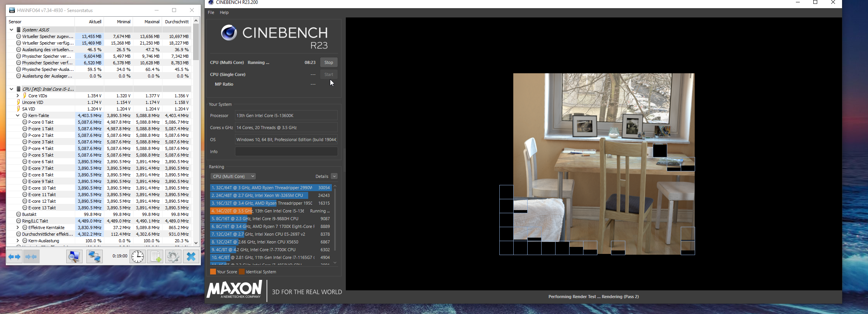Click the Durchschnitt column header
The width and height of the screenshot is (868, 314).
click(x=176, y=22)
